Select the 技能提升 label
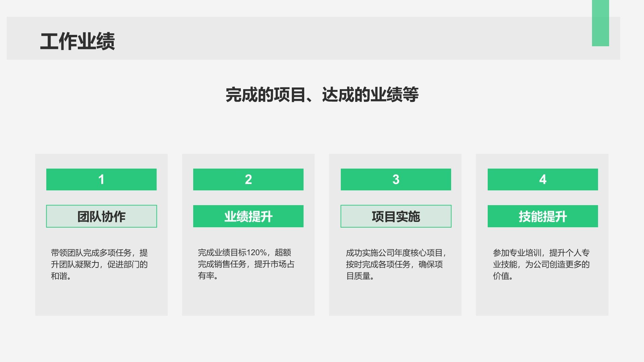Viewport: 644px width, 362px height. click(543, 216)
